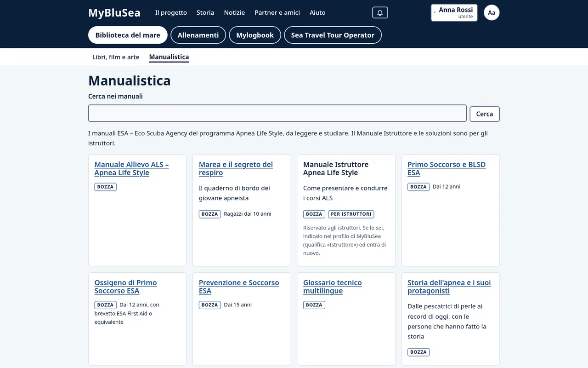Image resolution: width=588 pixels, height=368 pixels.
Task: Click the Riservato agli istruttori note text
Action: [x=345, y=240]
